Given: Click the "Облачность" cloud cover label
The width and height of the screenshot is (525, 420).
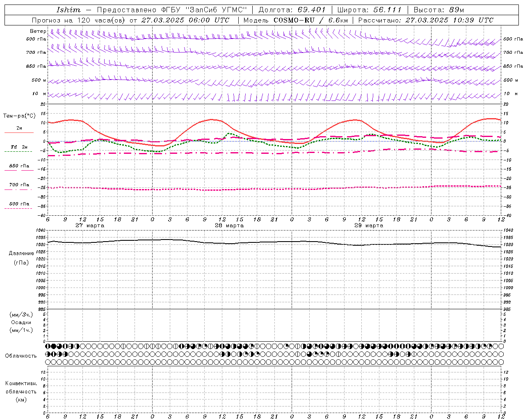Looking at the screenshot, I should tap(21, 356).
